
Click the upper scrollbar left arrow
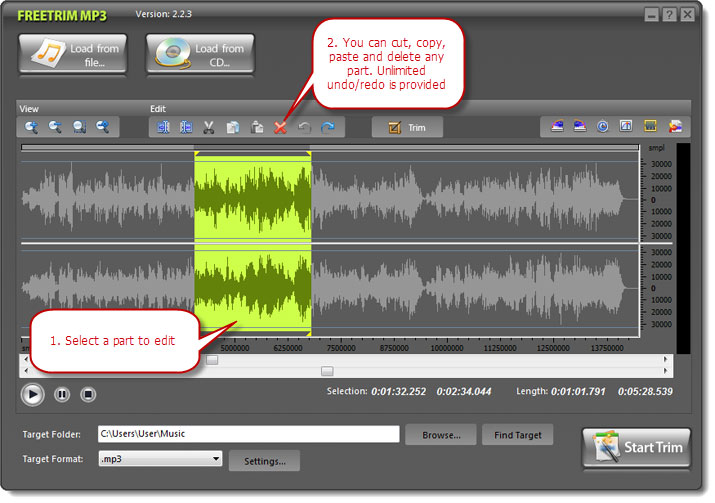coord(26,359)
